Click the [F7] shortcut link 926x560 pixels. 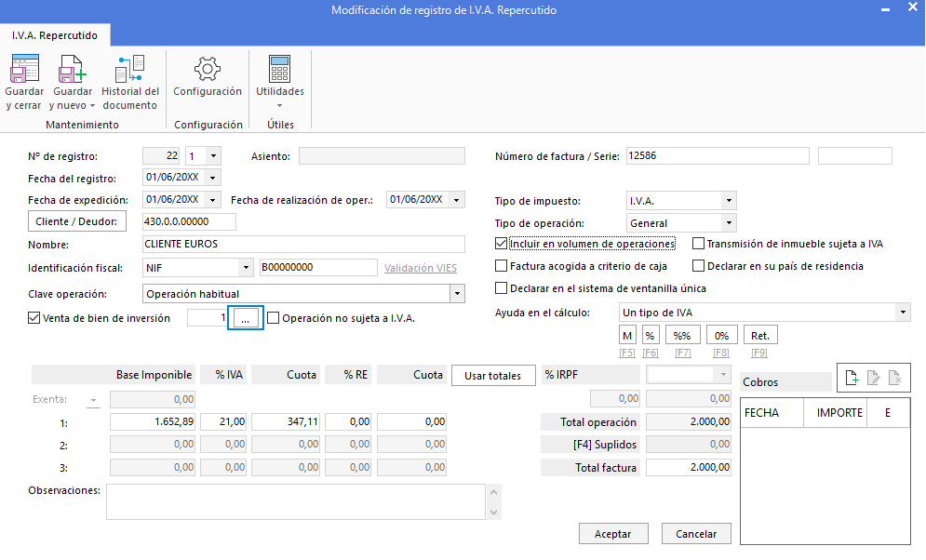click(683, 353)
